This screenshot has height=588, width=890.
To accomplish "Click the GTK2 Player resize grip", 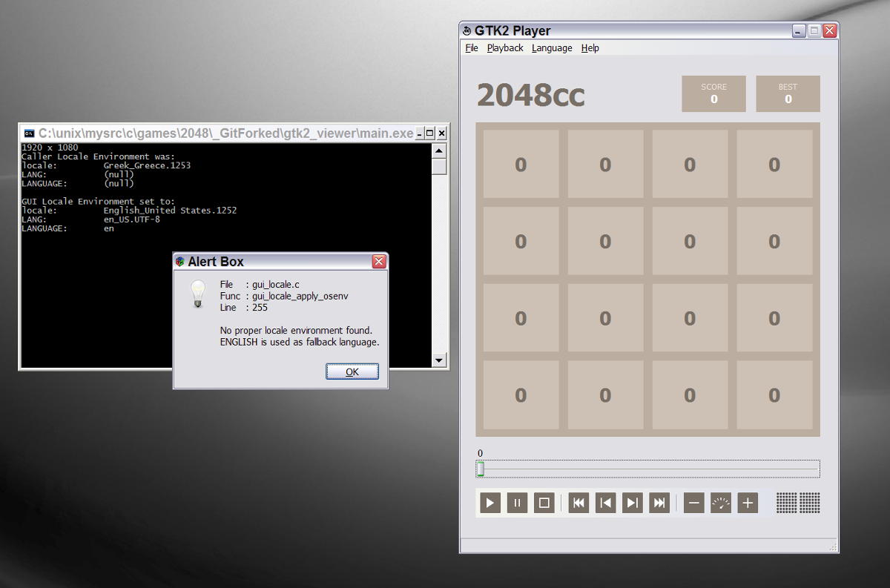I will (833, 547).
